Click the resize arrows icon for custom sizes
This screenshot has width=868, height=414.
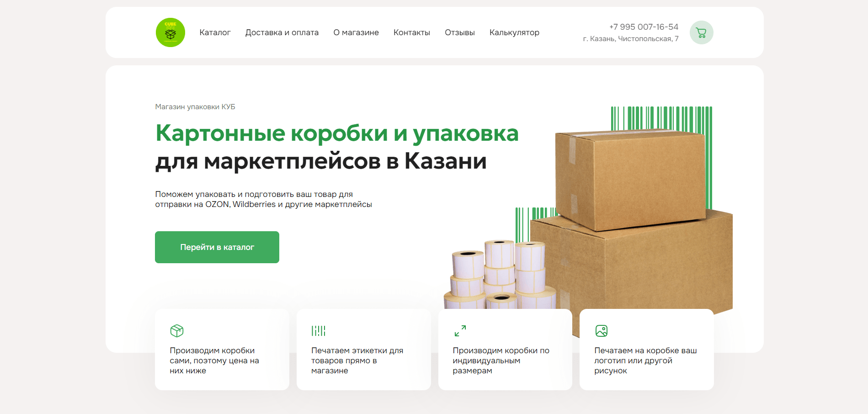(x=460, y=330)
